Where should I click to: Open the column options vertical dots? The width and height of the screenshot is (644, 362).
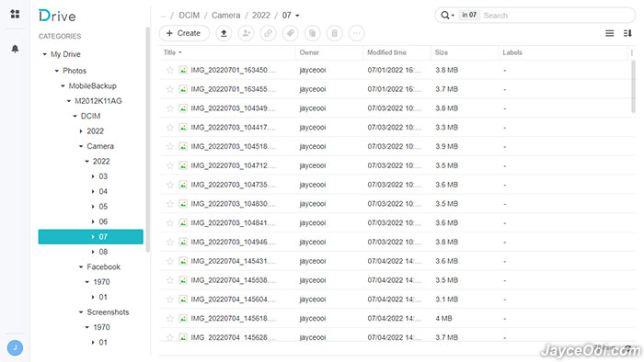pyautogui.click(x=632, y=52)
